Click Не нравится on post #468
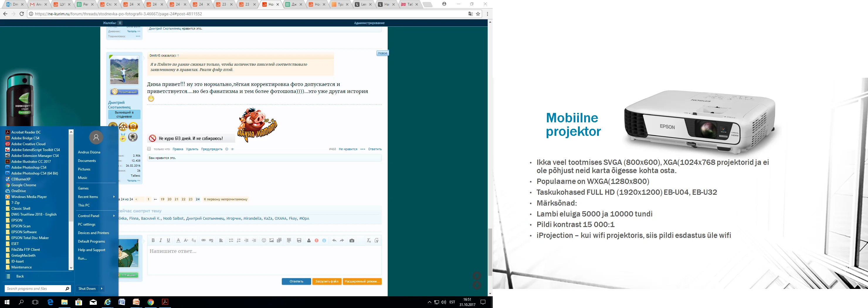Viewport: 868px width, 308px height. tap(348, 149)
